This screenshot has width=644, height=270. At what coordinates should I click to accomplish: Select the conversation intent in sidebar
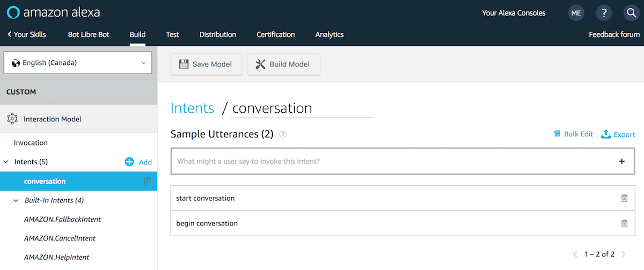[x=78, y=181]
